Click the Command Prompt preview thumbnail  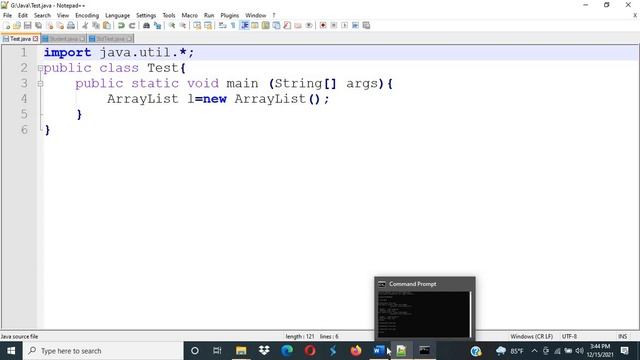point(424,314)
